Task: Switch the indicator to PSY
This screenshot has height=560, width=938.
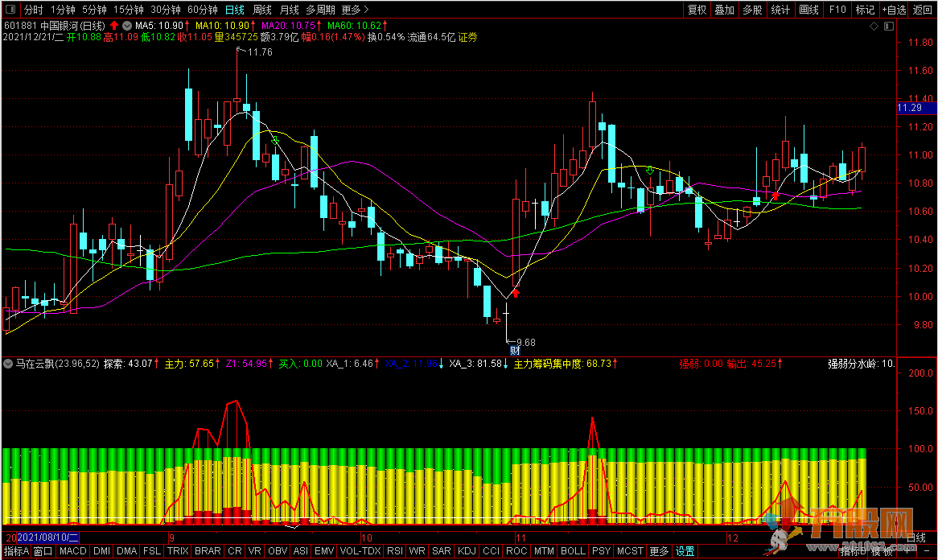Action: coord(601,551)
